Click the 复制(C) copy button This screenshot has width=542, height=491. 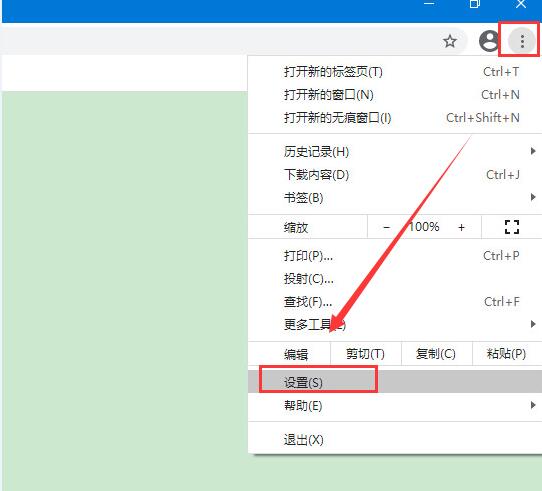(436, 354)
